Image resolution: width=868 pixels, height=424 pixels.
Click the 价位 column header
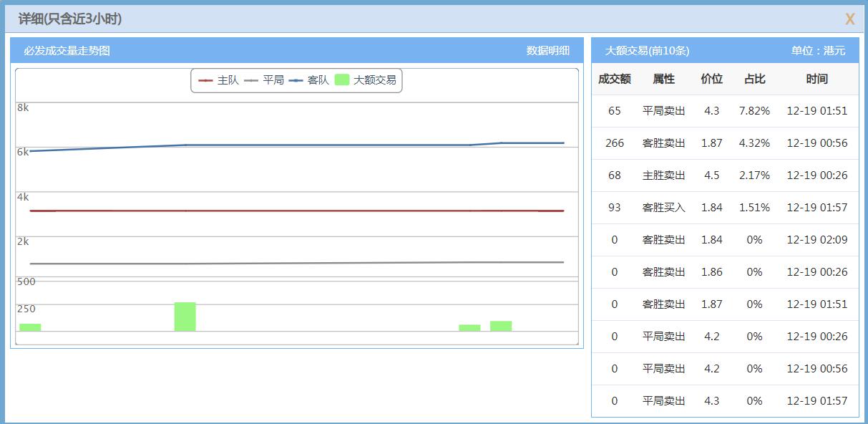(x=711, y=79)
